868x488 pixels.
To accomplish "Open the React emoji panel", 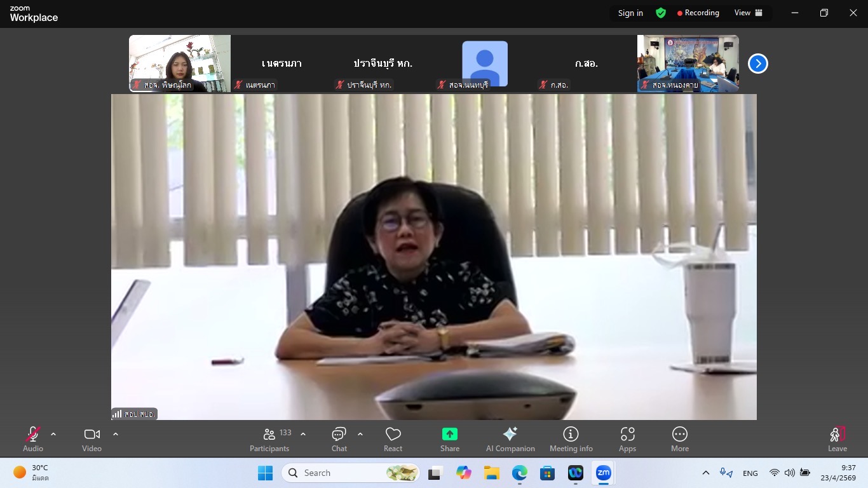I will [x=393, y=439].
